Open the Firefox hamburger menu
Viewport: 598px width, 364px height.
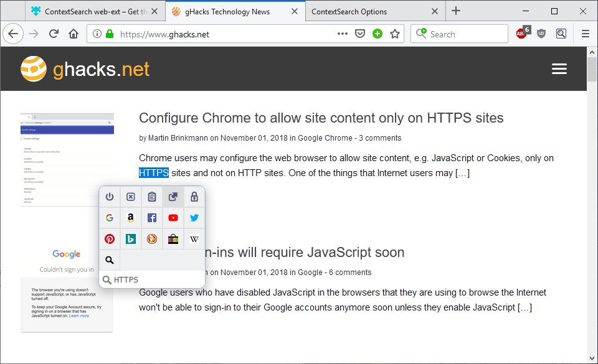tap(586, 34)
